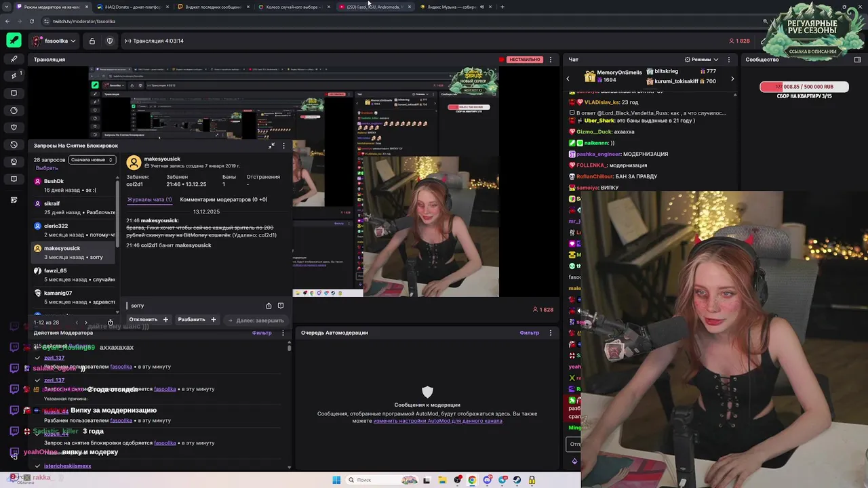Open the Очередь Автомодерации options menu
Viewport: 868px width, 488px height.
click(x=551, y=333)
